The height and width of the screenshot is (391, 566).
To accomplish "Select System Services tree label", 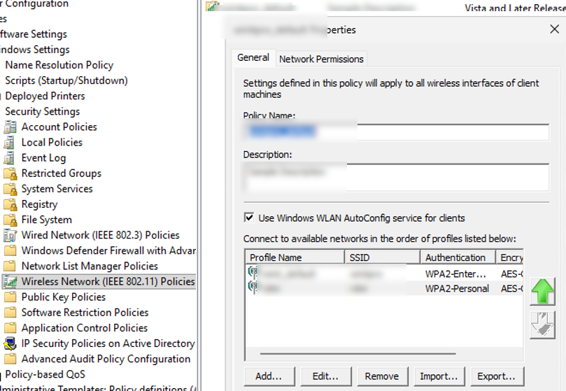I will (57, 189).
